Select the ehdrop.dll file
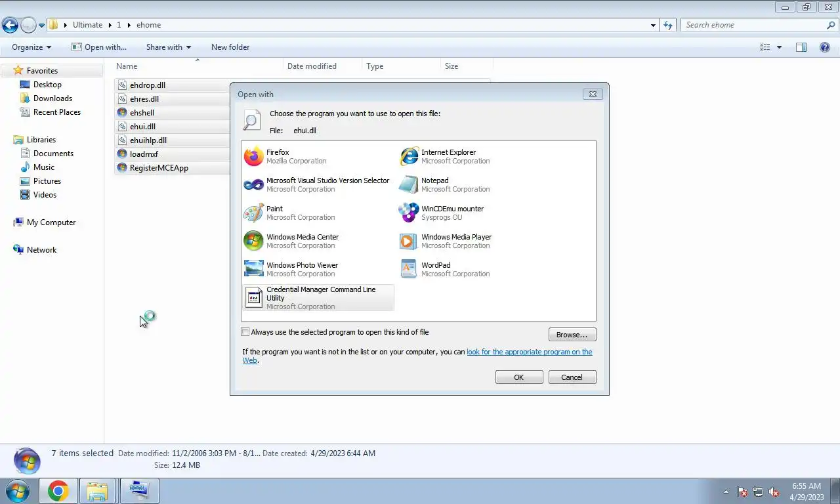 pyautogui.click(x=148, y=85)
